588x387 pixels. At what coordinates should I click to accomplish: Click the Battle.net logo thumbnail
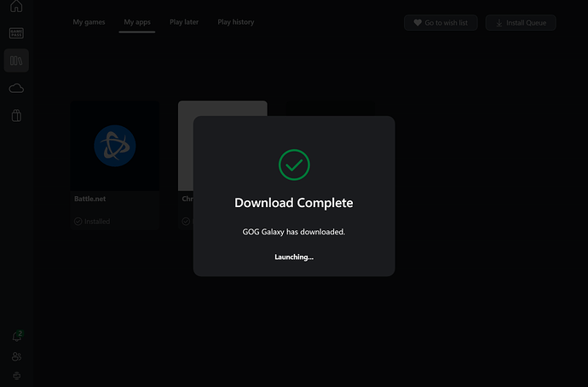(115, 146)
